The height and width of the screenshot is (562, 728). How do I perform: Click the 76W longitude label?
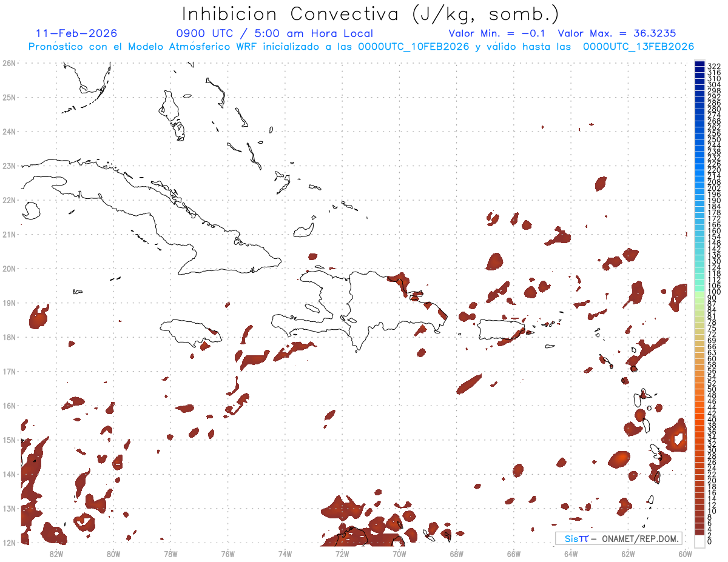point(228,553)
